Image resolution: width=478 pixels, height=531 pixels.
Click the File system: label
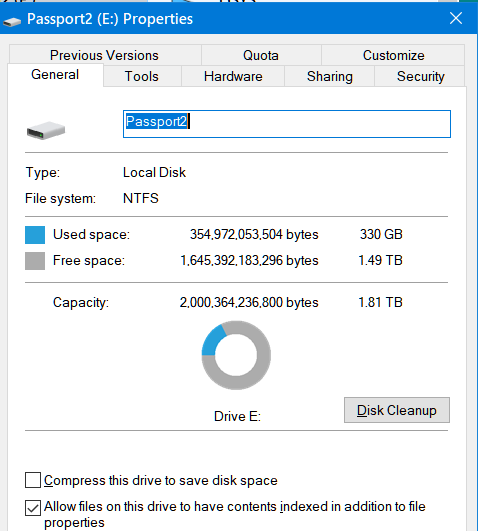60,198
